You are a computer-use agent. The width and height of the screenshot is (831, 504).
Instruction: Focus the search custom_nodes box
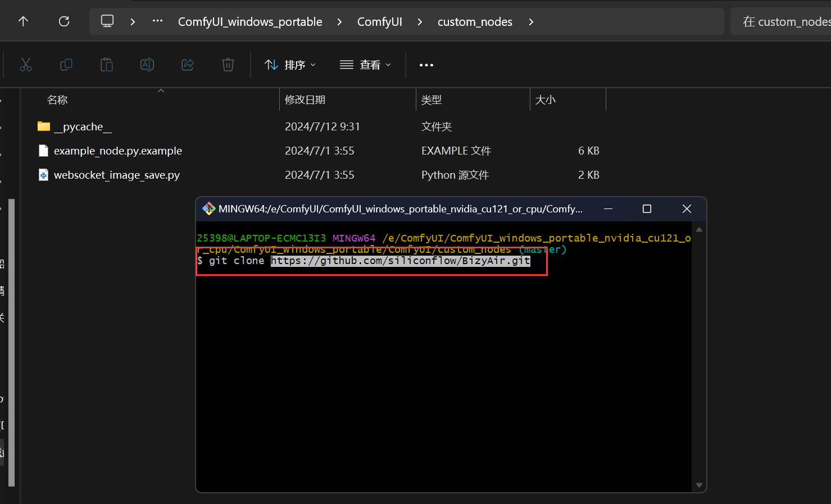tap(780, 21)
